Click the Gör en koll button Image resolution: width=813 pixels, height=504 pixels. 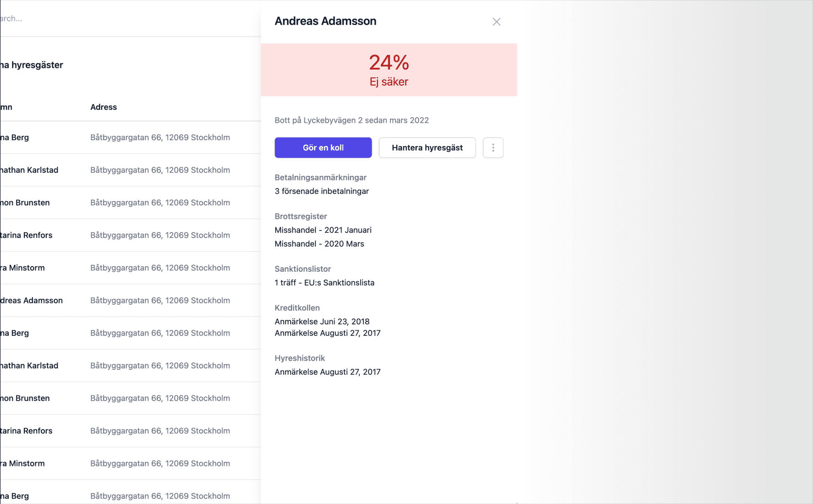click(323, 148)
